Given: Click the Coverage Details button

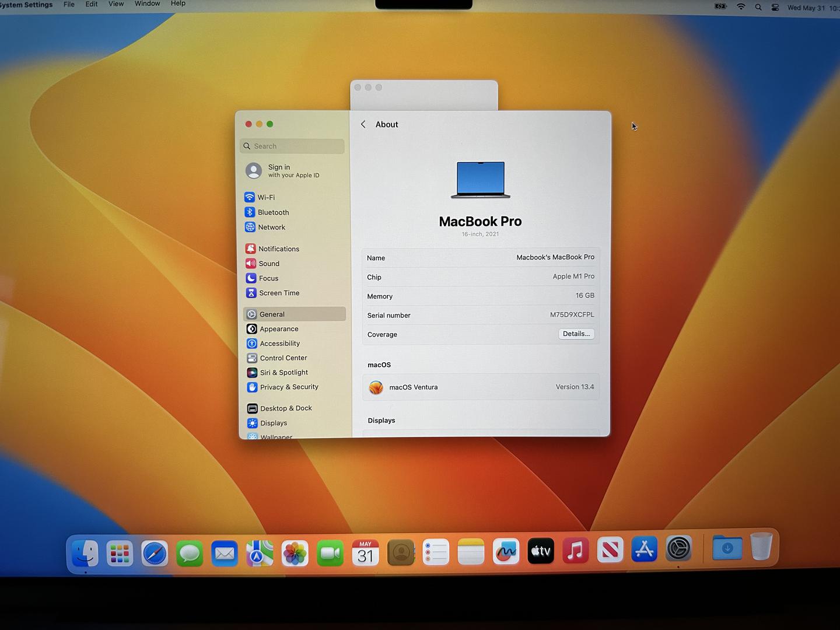Looking at the screenshot, I should click(x=576, y=334).
